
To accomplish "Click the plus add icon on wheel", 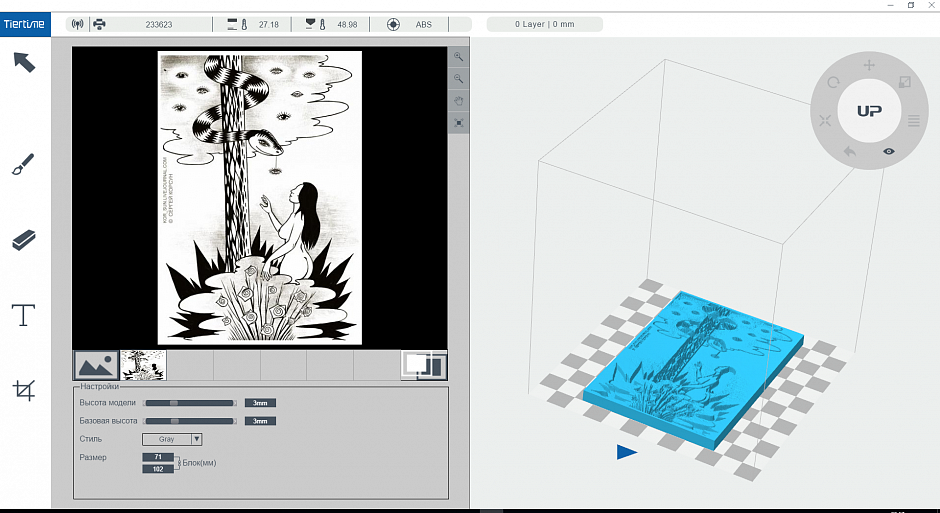I will click(869, 65).
